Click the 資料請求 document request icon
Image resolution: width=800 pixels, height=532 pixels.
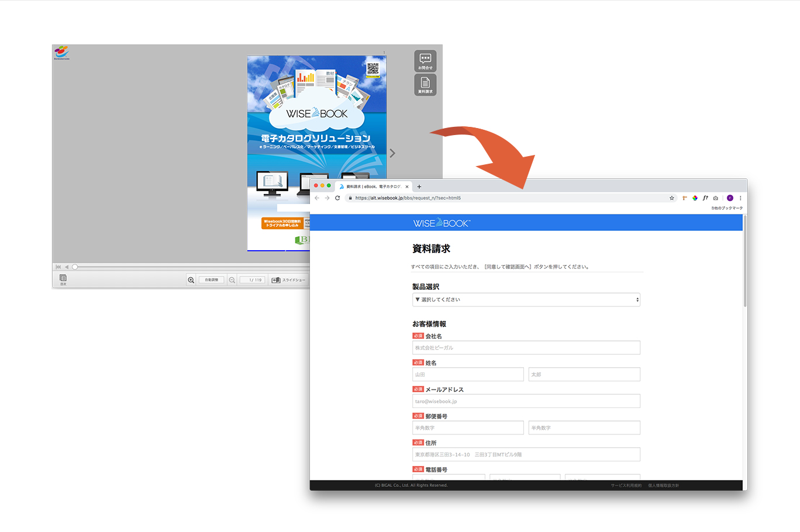[425, 84]
